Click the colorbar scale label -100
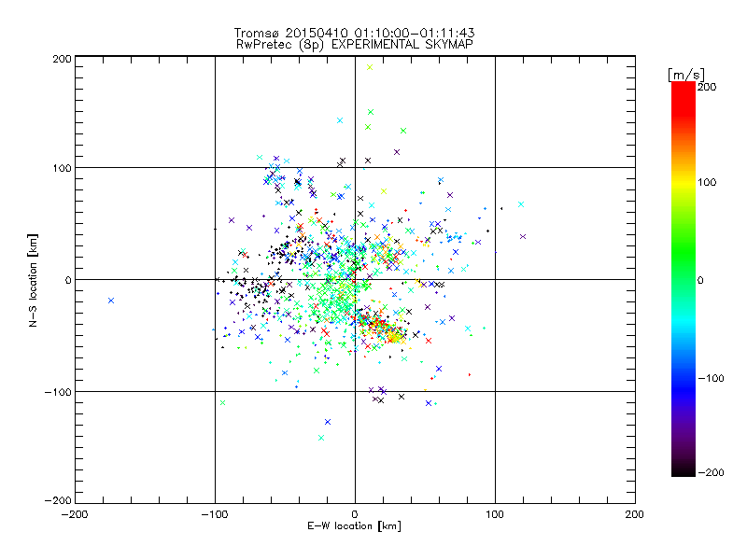 click(711, 379)
